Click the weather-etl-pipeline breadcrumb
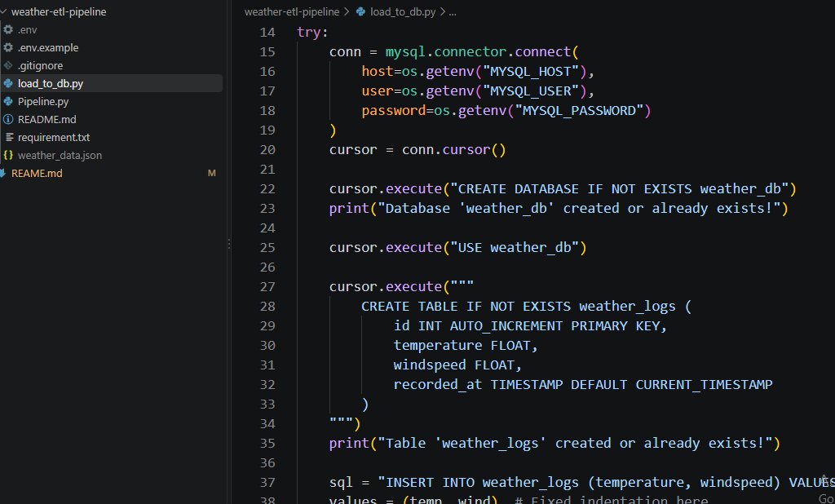Screen dimensions: 835x504 click(x=292, y=11)
